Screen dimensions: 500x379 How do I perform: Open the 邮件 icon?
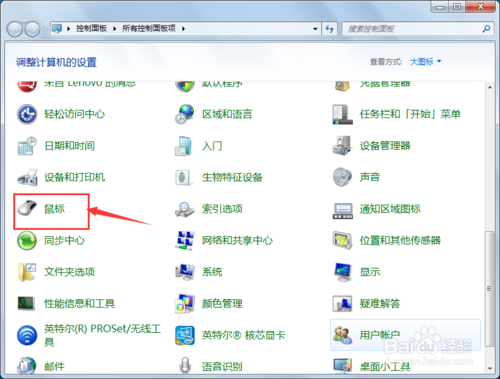coord(27,365)
